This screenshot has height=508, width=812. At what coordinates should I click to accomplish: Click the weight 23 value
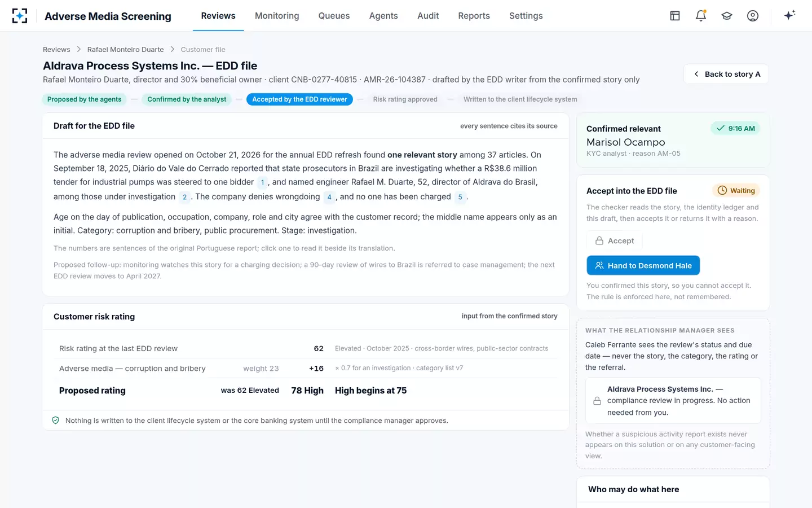[x=261, y=369]
